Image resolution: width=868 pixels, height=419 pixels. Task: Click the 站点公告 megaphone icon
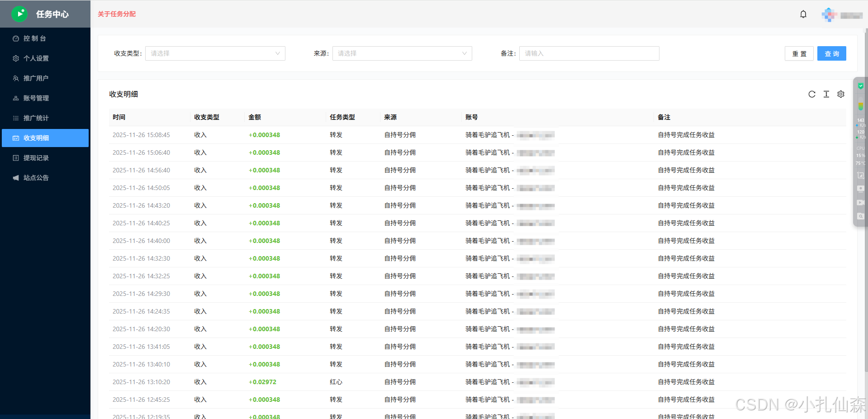(16, 178)
